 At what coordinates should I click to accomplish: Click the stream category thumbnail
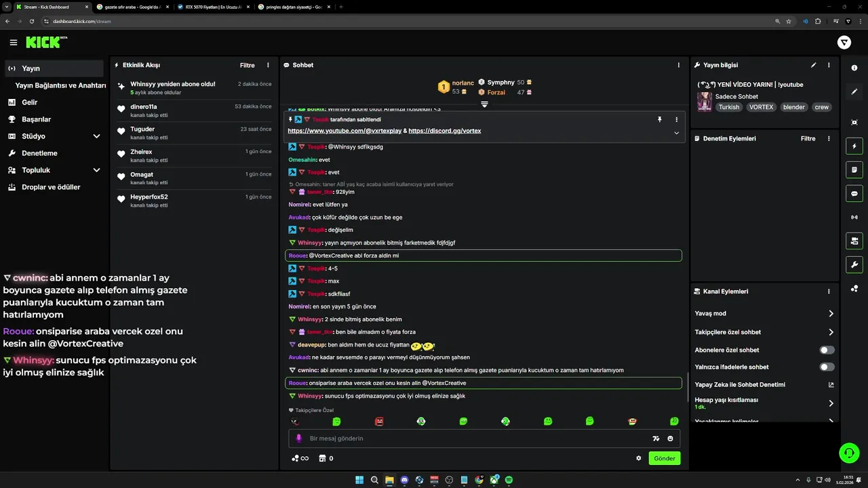coord(705,102)
